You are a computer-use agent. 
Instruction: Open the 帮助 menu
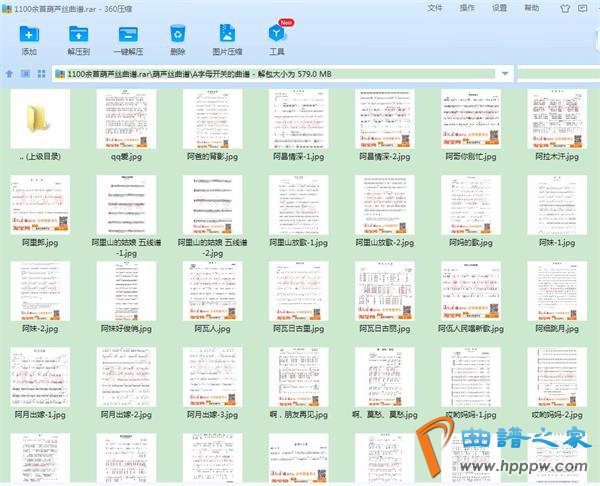tap(532, 7)
